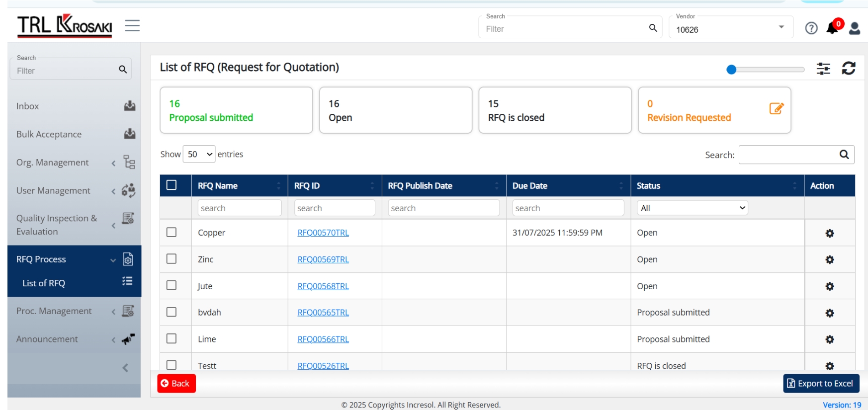The image size is (868, 410).
Task: Open the user profile icon
Action: [x=855, y=28]
